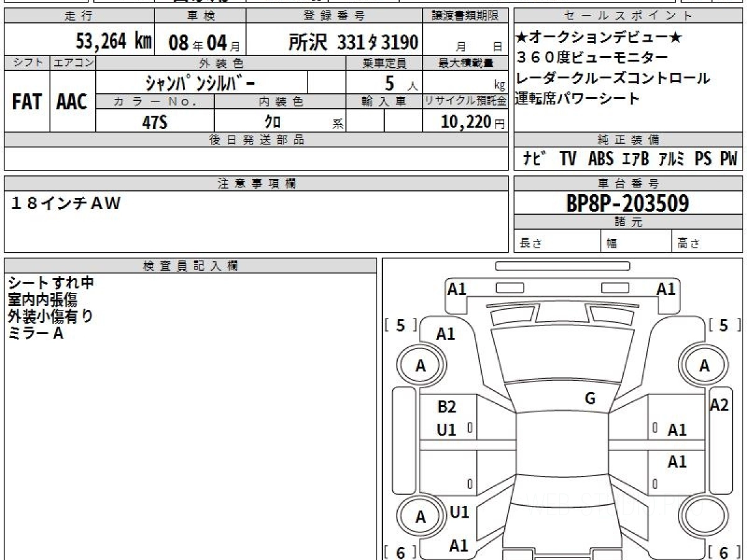Click the 諸元 header
Viewport: 747px width, 560px height.
pyautogui.click(x=629, y=222)
